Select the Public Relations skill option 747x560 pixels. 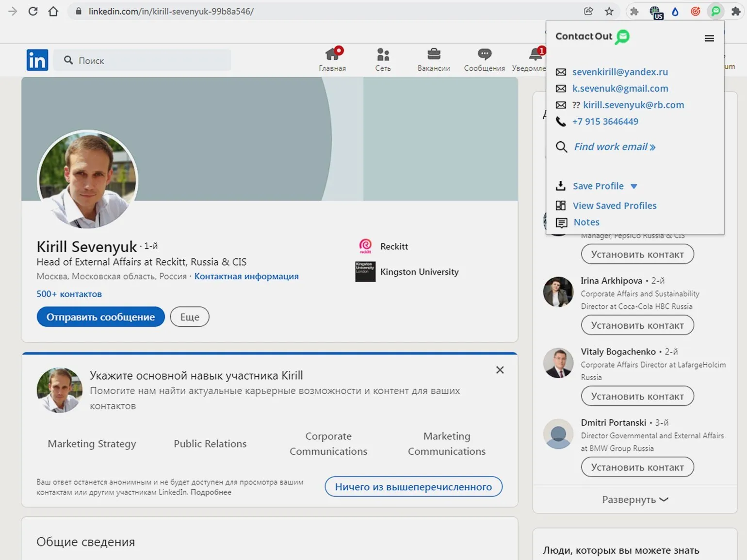pos(210,444)
